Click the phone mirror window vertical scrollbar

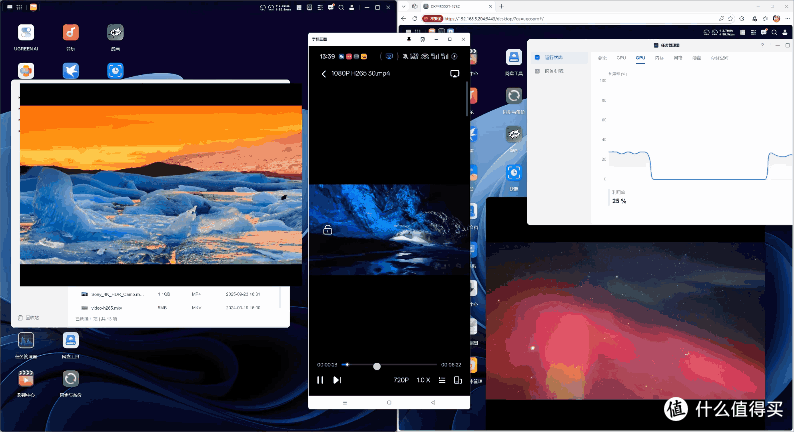tap(467, 99)
